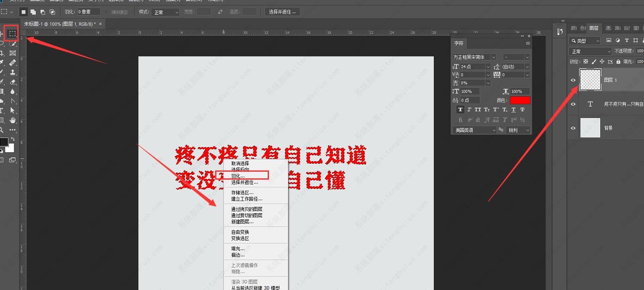The height and width of the screenshot is (290, 644).
Task: Select the Clone Stamp tool
Action: 13,72
